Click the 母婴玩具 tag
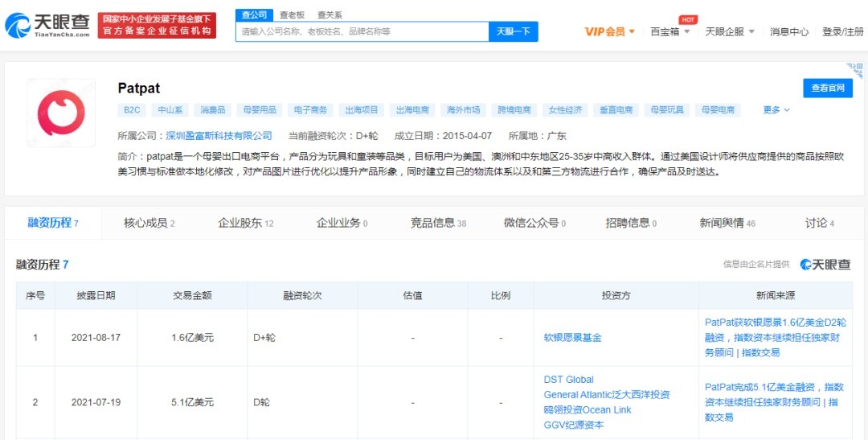 pyautogui.click(x=667, y=109)
